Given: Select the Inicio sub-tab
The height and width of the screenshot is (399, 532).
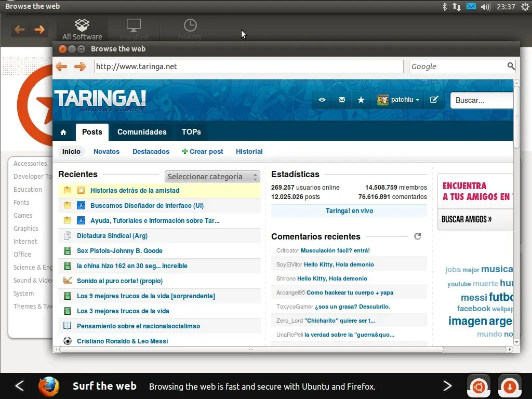Looking at the screenshot, I should [x=71, y=151].
